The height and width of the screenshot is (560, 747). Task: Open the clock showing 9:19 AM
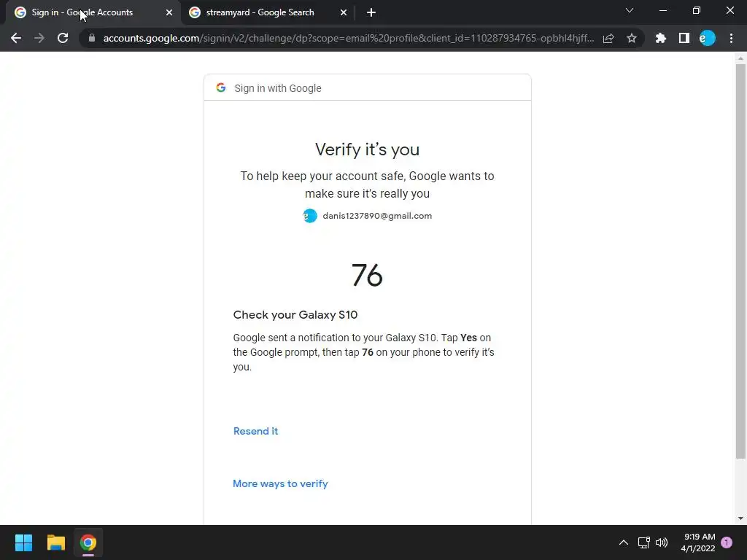tap(698, 542)
